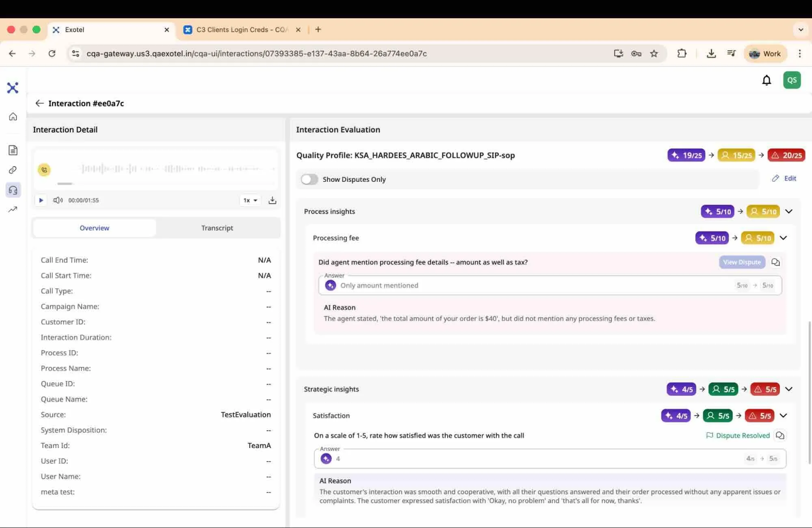Collapse the Satisfaction subsection
The width and height of the screenshot is (812, 528).
coord(784,416)
